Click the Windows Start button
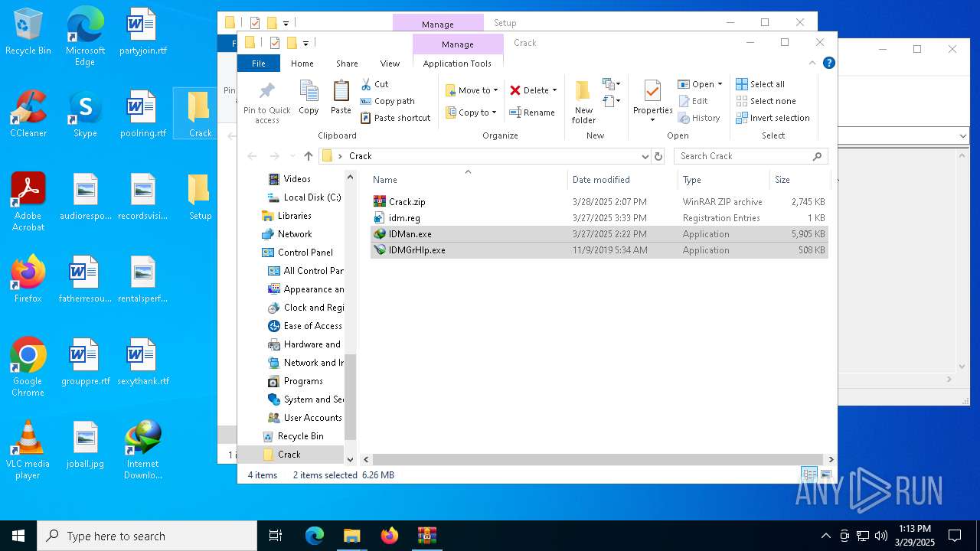Viewport: 980px width, 551px height. 18,536
